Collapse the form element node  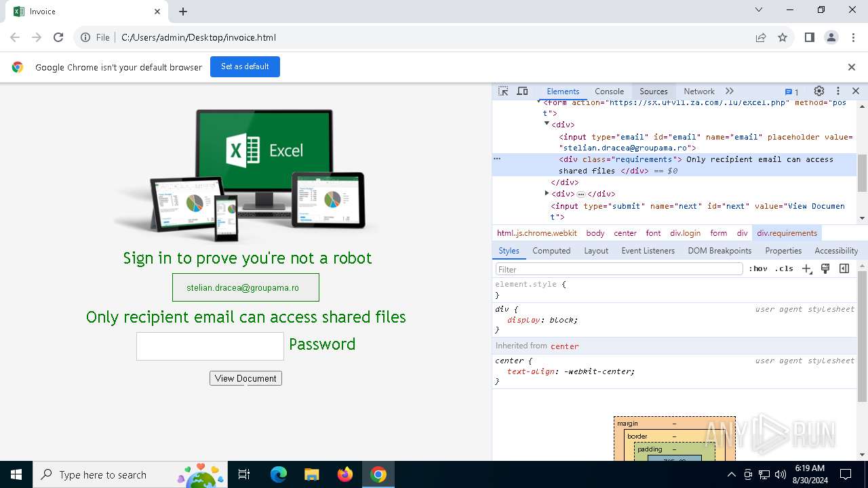pos(540,102)
